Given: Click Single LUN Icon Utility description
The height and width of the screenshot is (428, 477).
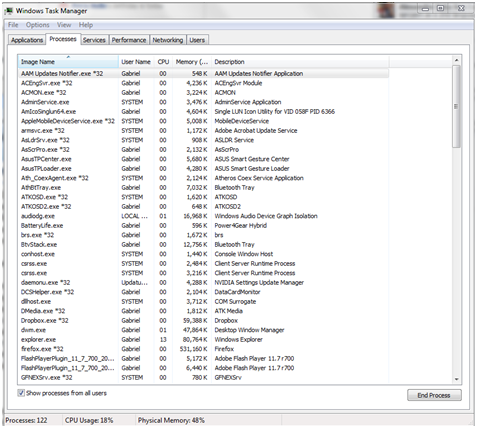Looking at the screenshot, I should 275,111.
